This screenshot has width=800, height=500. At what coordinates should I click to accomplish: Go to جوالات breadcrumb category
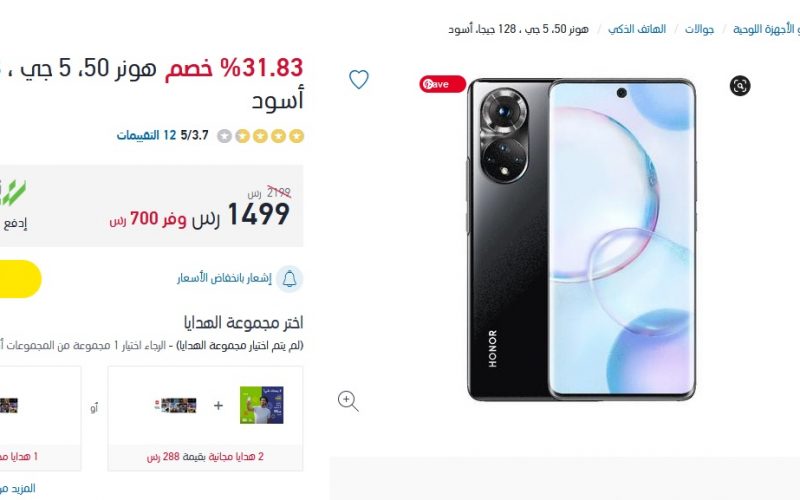pos(699,29)
